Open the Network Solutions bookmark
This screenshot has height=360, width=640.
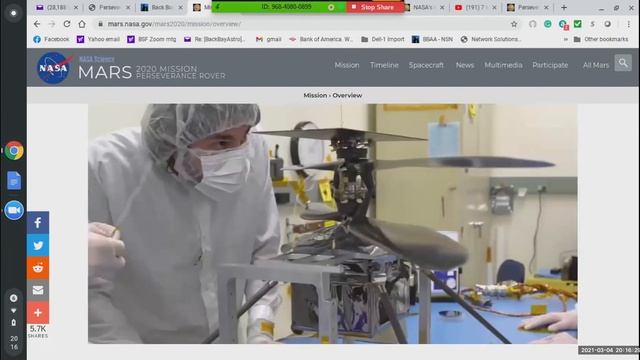pos(491,39)
